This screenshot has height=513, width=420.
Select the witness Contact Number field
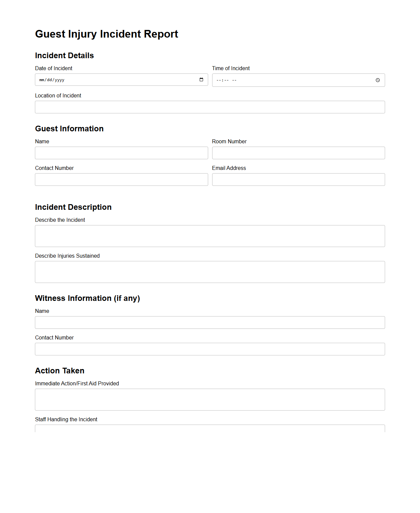point(210,349)
